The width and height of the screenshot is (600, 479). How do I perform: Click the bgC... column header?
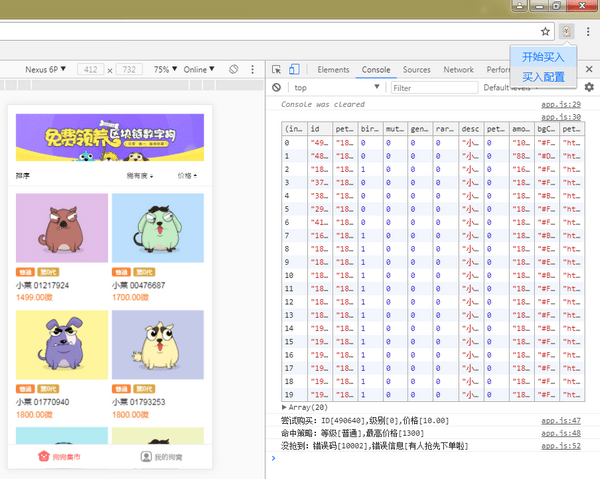[x=546, y=129]
